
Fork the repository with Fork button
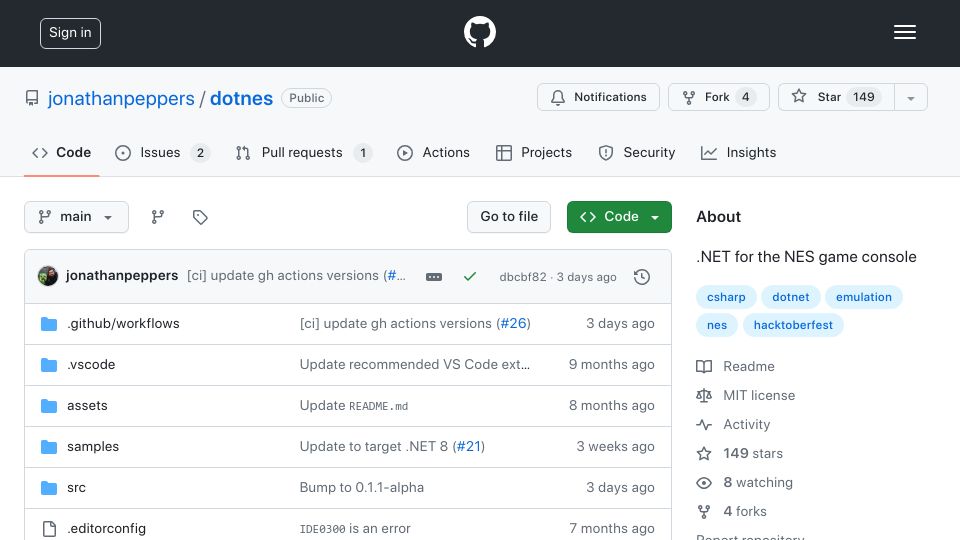[x=719, y=97]
